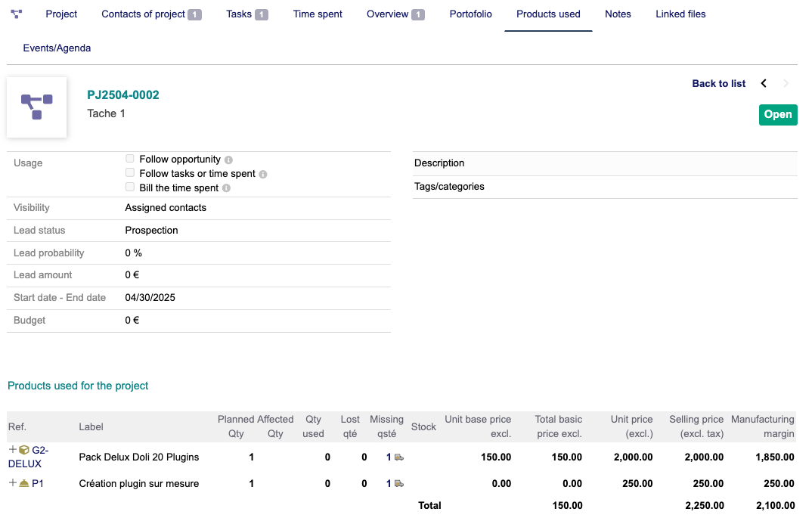Click the service icon next to P1
Viewport: 812px width, 524px height.
[x=24, y=483]
